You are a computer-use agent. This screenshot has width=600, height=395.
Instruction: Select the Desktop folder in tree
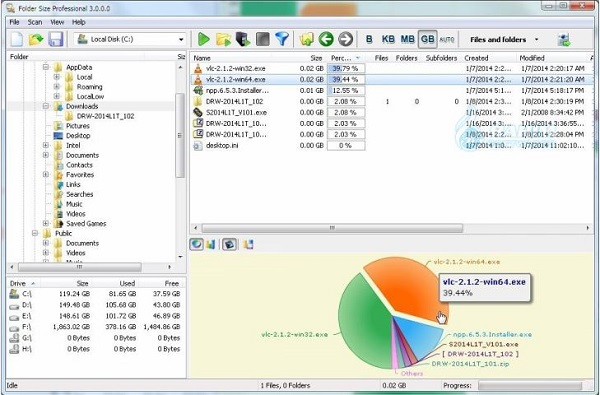[78, 135]
